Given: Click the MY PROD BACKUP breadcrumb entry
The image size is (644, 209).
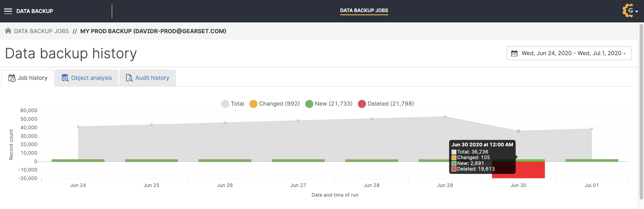Looking at the screenshot, I should pos(153,31).
